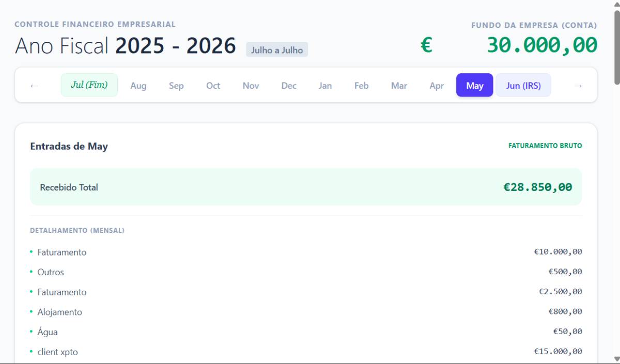
Task: Click the FUNDO DA EMPRESA (CONTA) label
Action: tap(534, 25)
